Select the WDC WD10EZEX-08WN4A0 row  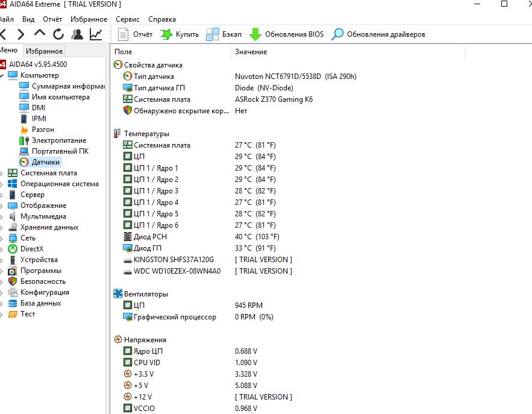(207, 271)
